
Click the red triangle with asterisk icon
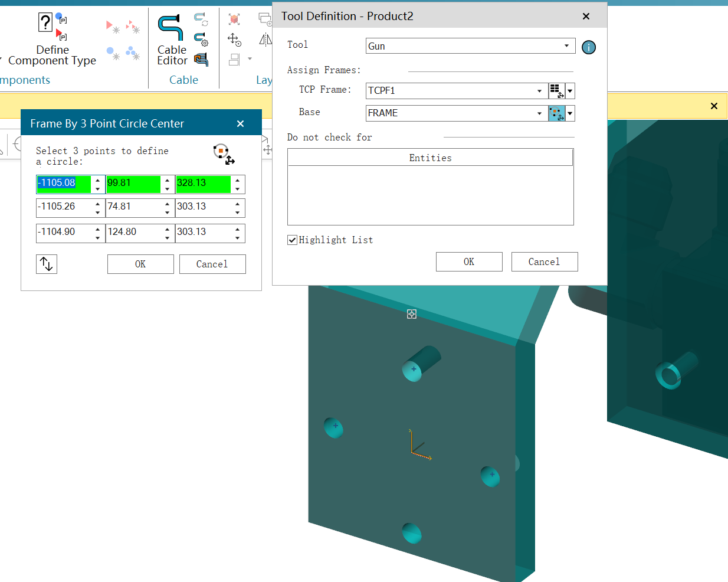[113, 27]
